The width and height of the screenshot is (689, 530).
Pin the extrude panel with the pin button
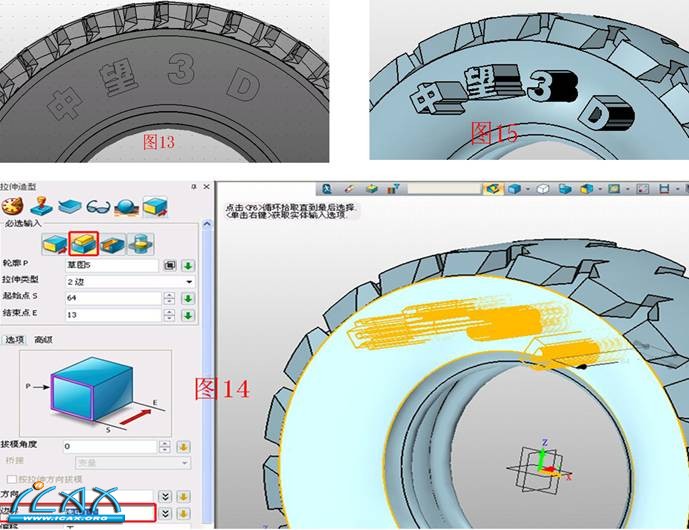[194, 187]
